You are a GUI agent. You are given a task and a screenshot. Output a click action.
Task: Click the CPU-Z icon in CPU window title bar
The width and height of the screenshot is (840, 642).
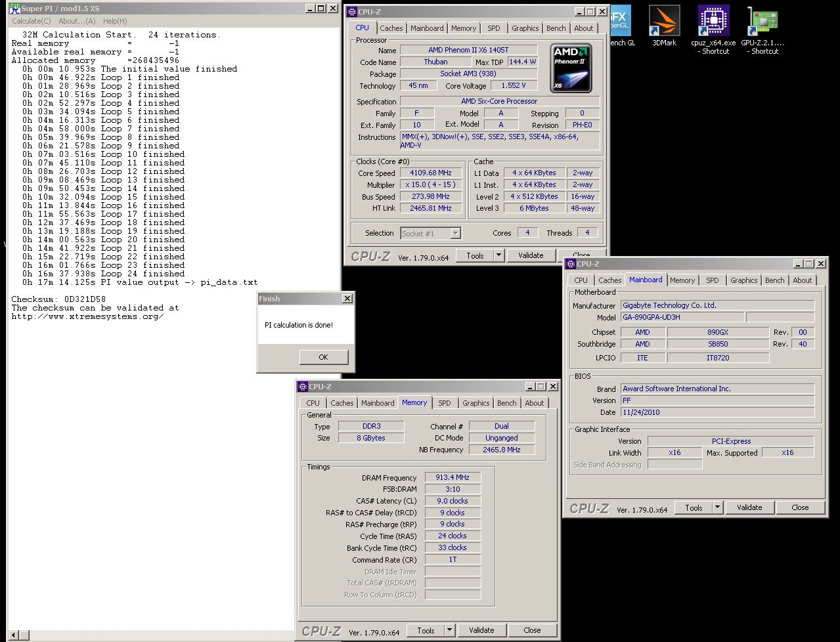[x=352, y=11]
